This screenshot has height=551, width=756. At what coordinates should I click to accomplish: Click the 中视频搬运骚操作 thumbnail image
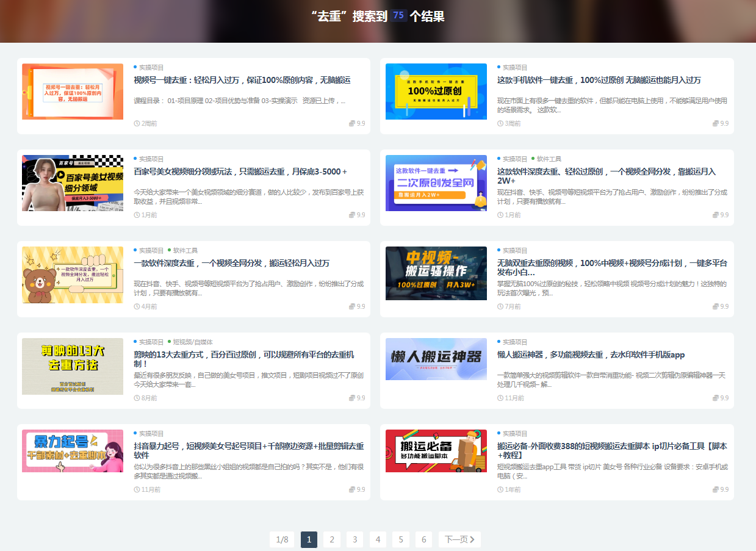(436, 273)
